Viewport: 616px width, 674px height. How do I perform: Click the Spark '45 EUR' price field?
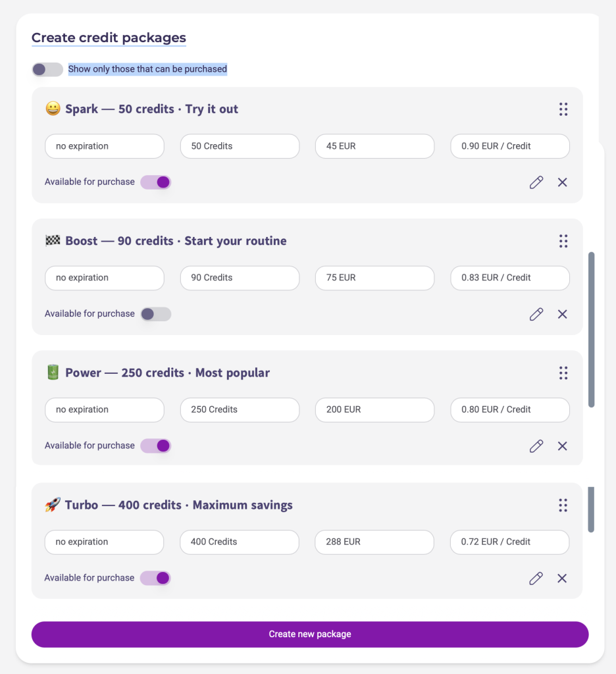(374, 146)
